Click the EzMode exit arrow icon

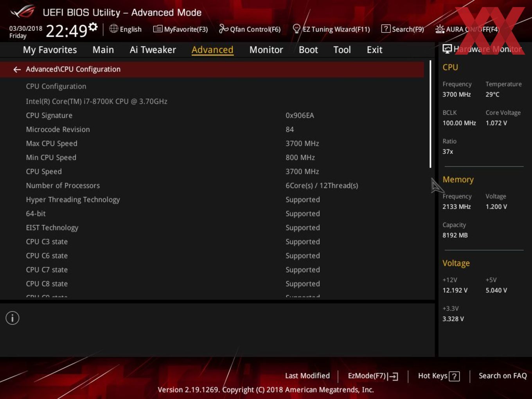point(393,376)
